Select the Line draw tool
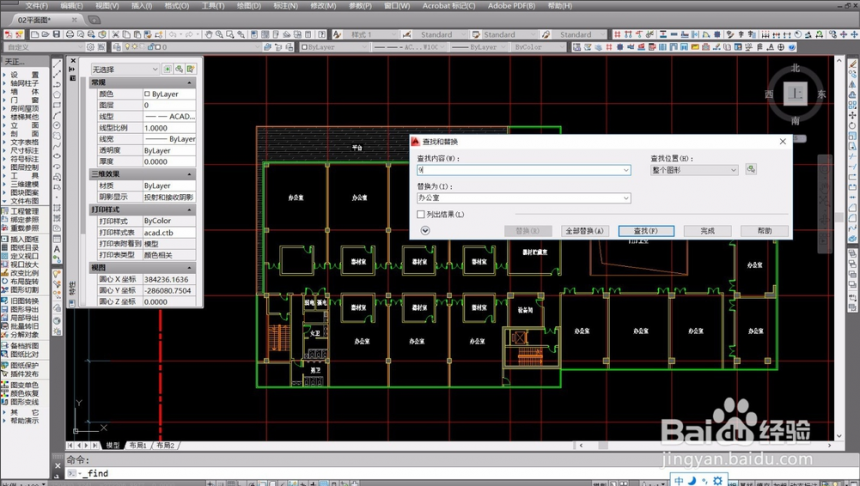This screenshot has width=860, height=486. point(57,64)
